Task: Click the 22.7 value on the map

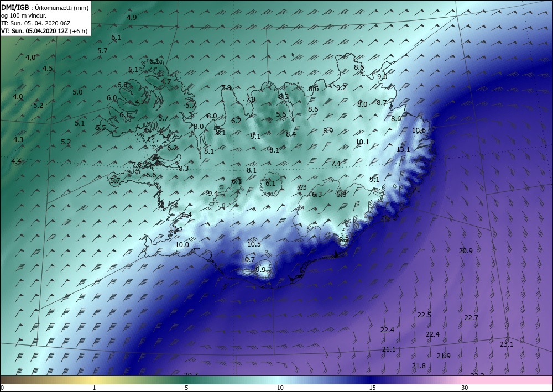Action: [471, 317]
